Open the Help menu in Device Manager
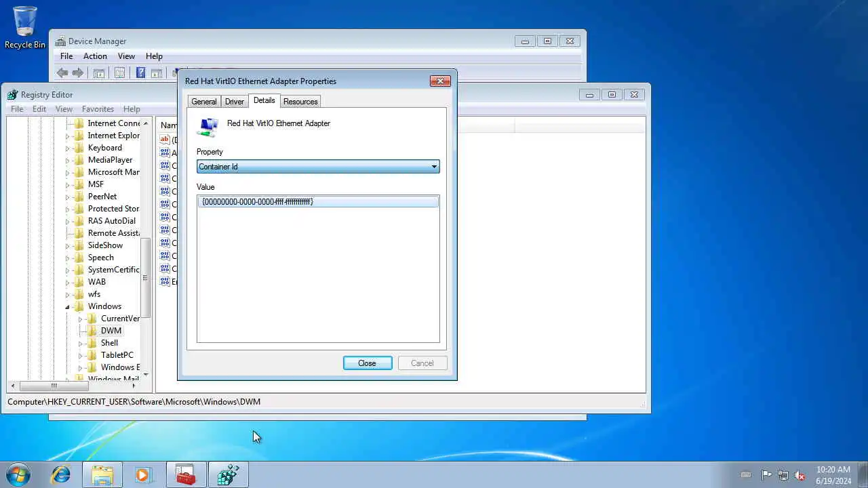The height and width of the screenshot is (488, 868). pyautogui.click(x=154, y=56)
